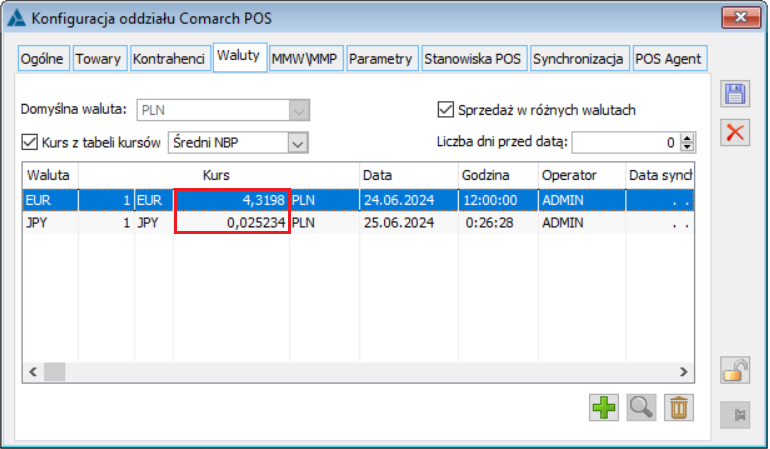770x449 pixels.
Task: Expand the Średni NBP rate type dropdown
Action: click(x=298, y=143)
